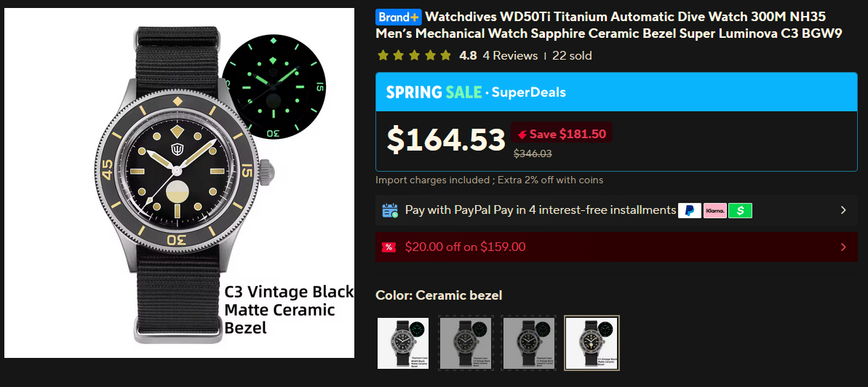Expand the PayPal installments chevron arrow
This screenshot has width=868, height=387.
tap(843, 210)
